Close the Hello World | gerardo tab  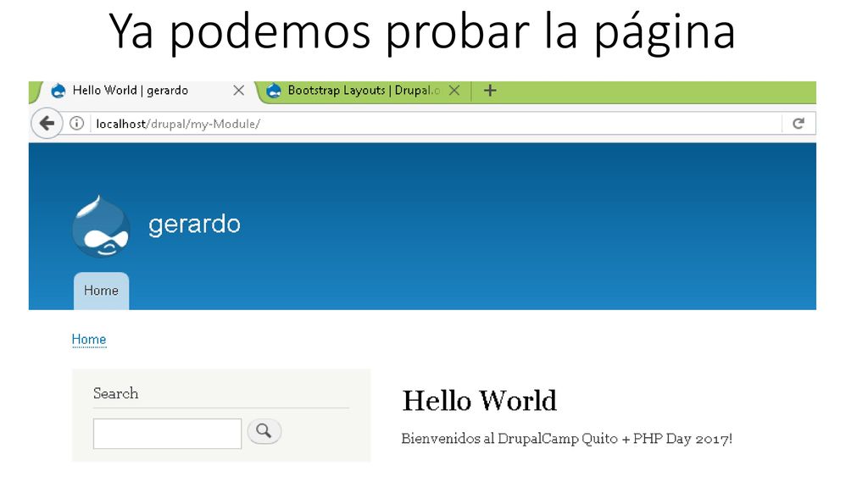(238, 90)
